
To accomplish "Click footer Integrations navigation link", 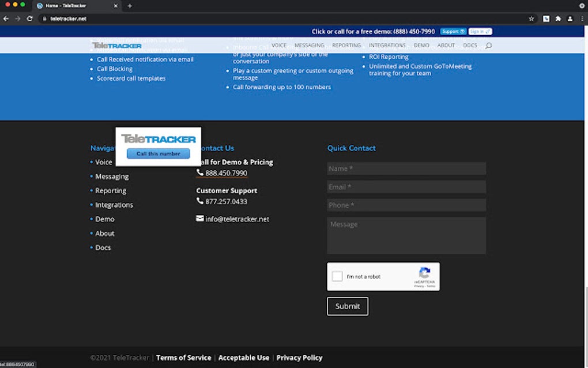I will 114,205.
